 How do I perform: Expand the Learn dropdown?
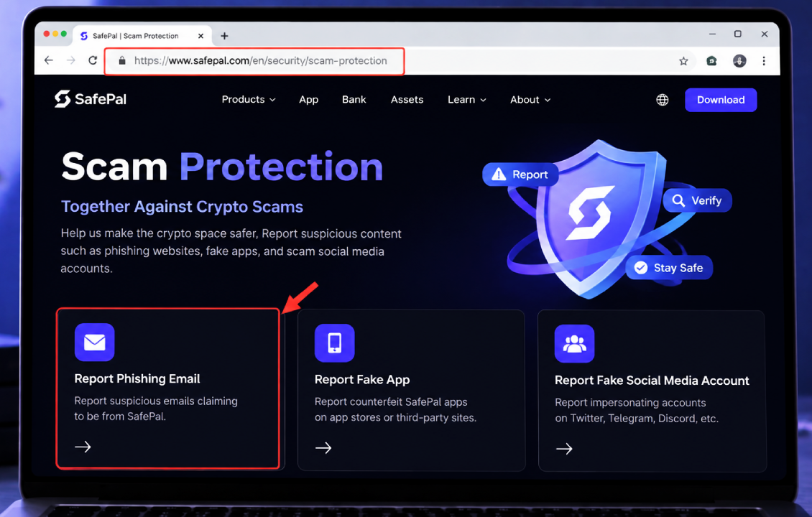466,99
